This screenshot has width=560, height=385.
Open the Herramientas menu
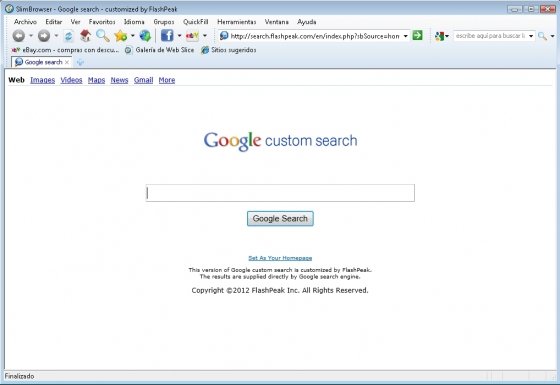coord(236,22)
